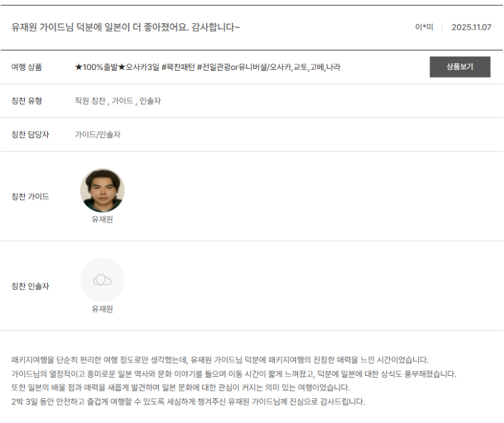Click the review title thanking 유재원 가이드님
Screen dimensions: 504x423
click(x=126, y=27)
